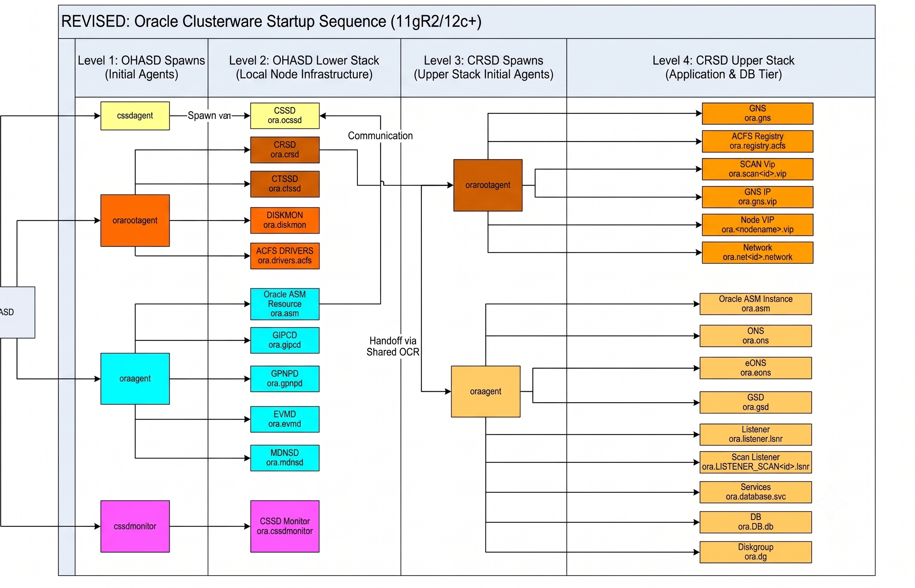This screenshot has width=915, height=588.
Task: Click the 'Spawn' connector label
Action: tap(209, 115)
